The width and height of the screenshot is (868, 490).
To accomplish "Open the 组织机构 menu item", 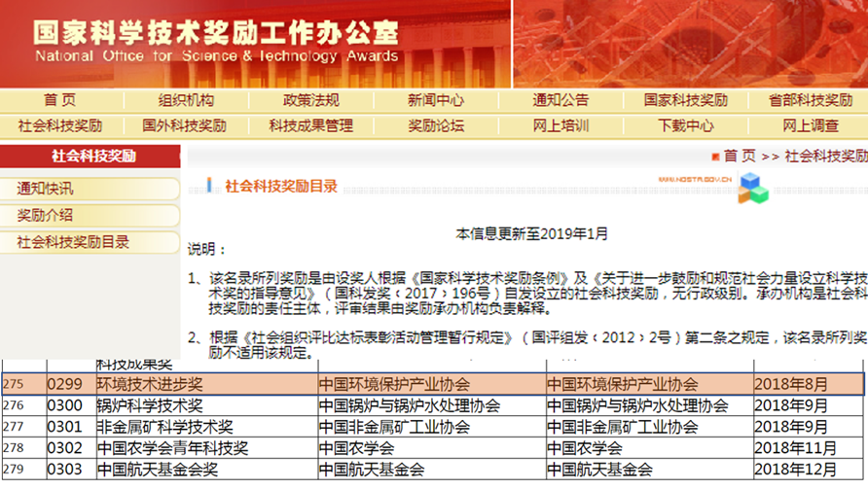I will [x=186, y=100].
